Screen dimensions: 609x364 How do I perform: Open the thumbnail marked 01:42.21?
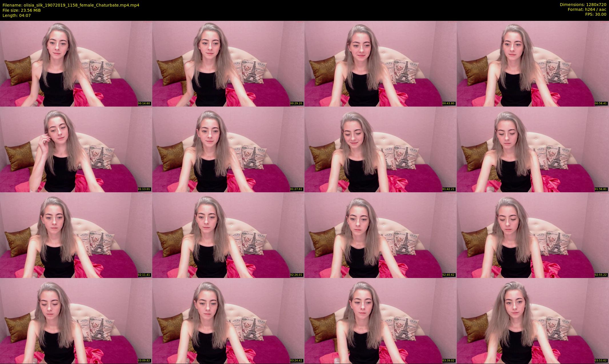(x=380, y=149)
